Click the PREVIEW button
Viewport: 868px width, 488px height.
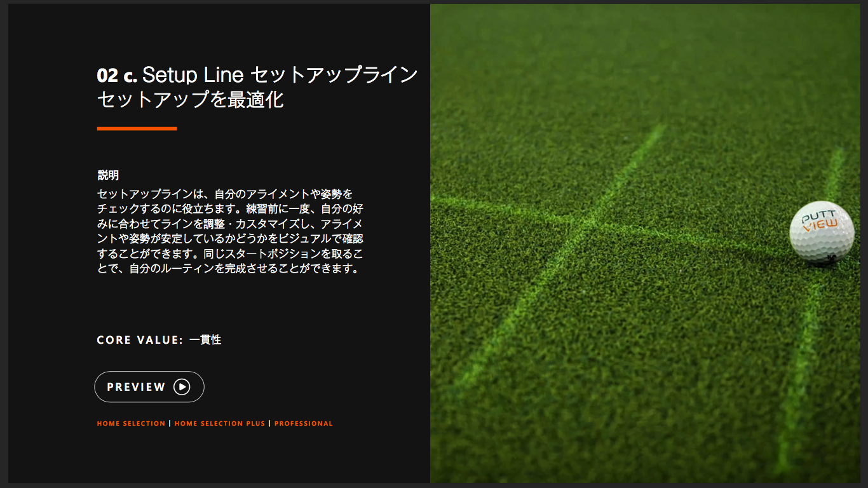point(149,387)
